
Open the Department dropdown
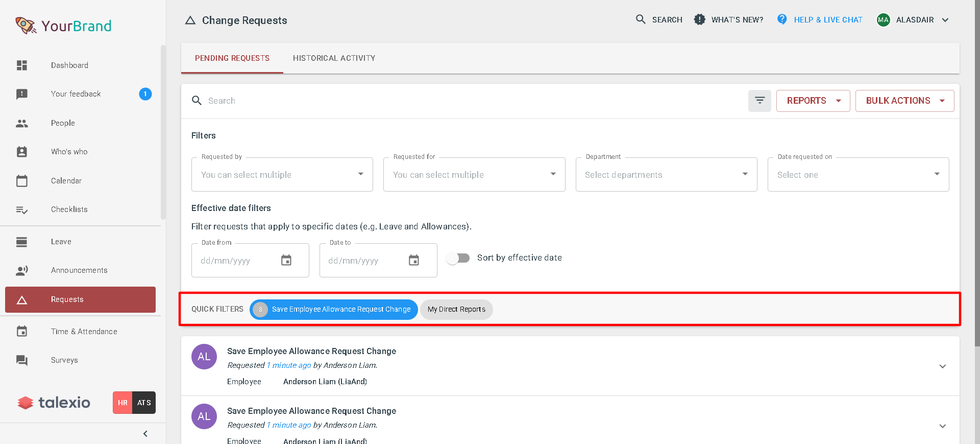[667, 175]
